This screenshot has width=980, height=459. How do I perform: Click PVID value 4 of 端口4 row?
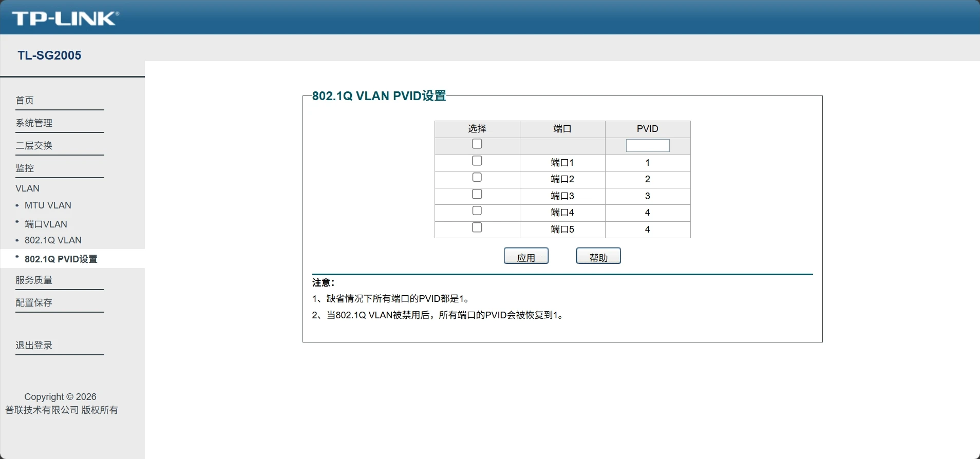[648, 213]
